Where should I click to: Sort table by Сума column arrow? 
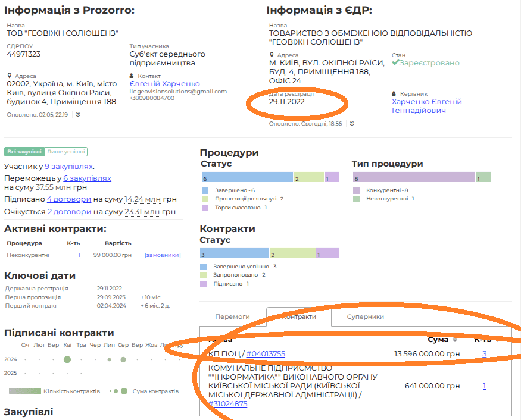click(456, 340)
